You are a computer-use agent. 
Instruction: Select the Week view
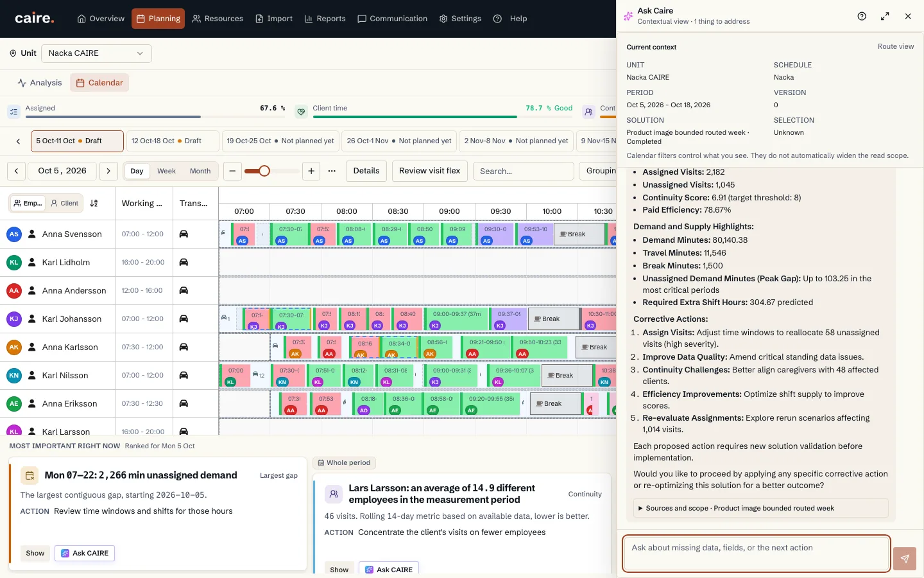tap(167, 171)
